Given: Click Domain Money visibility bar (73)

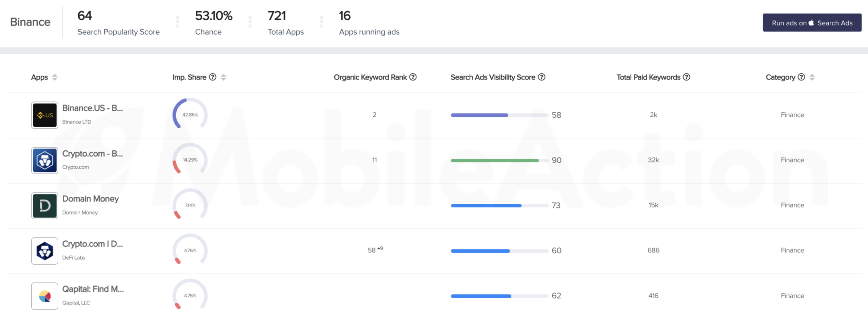Looking at the screenshot, I should pos(499,206).
